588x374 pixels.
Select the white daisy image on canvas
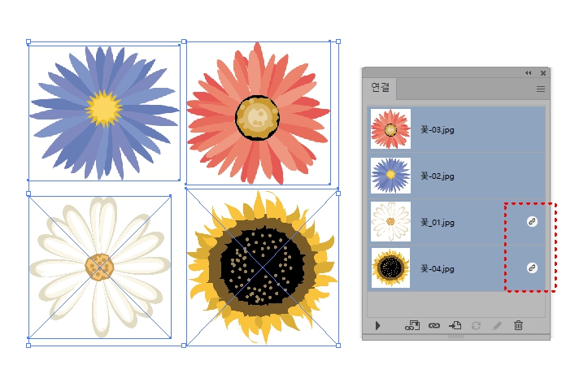(100, 267)
